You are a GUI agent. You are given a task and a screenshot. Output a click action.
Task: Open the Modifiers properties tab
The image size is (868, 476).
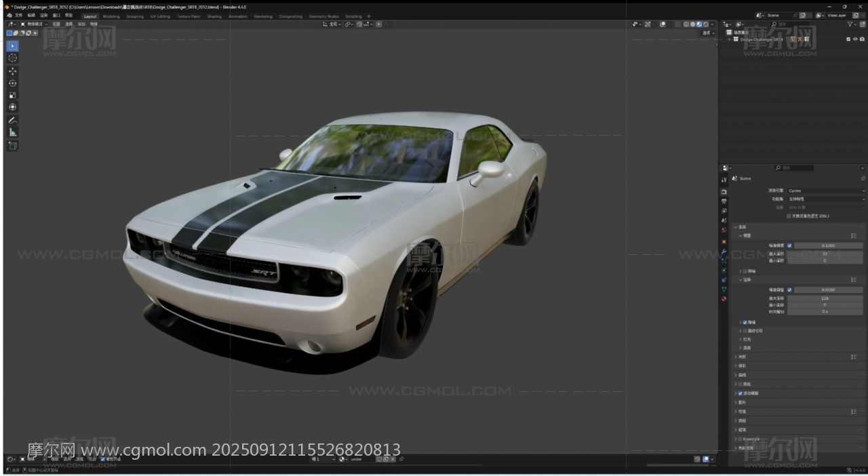(x=724, y=252)
